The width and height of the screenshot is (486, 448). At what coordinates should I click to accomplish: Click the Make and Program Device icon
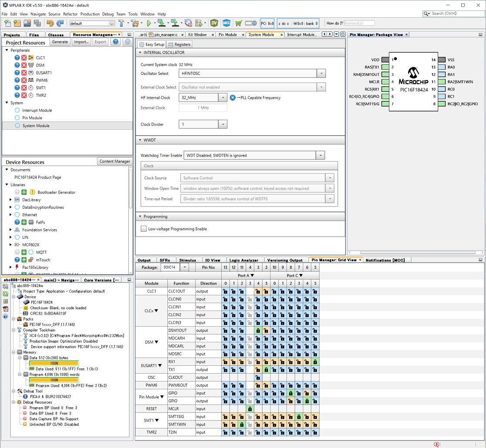tap(161, 23)
